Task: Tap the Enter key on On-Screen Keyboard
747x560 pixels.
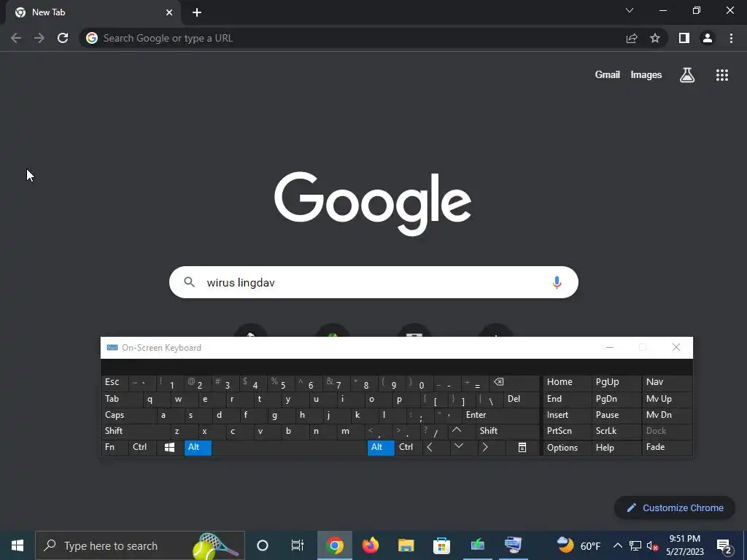Action: pyautogui.click(x=500, y=415)
